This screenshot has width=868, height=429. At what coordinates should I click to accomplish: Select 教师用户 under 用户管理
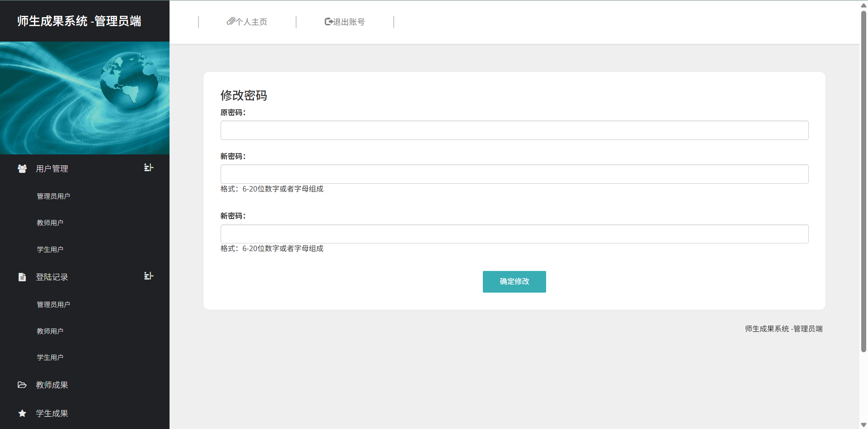point(50,223)
